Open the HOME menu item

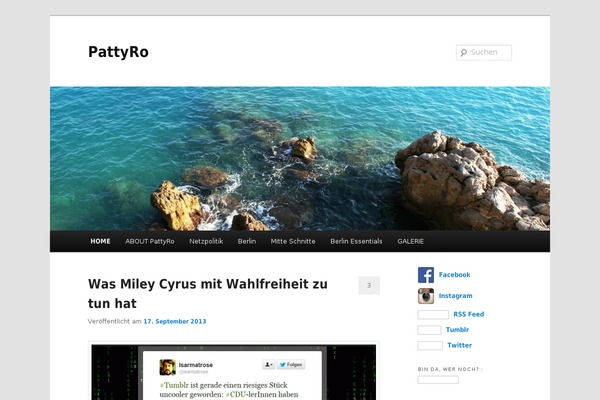click(x=100, y=241)
